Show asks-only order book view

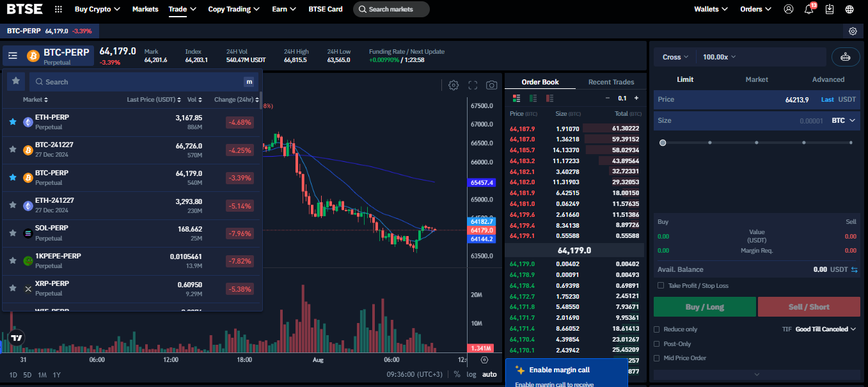tap(549, 98)
